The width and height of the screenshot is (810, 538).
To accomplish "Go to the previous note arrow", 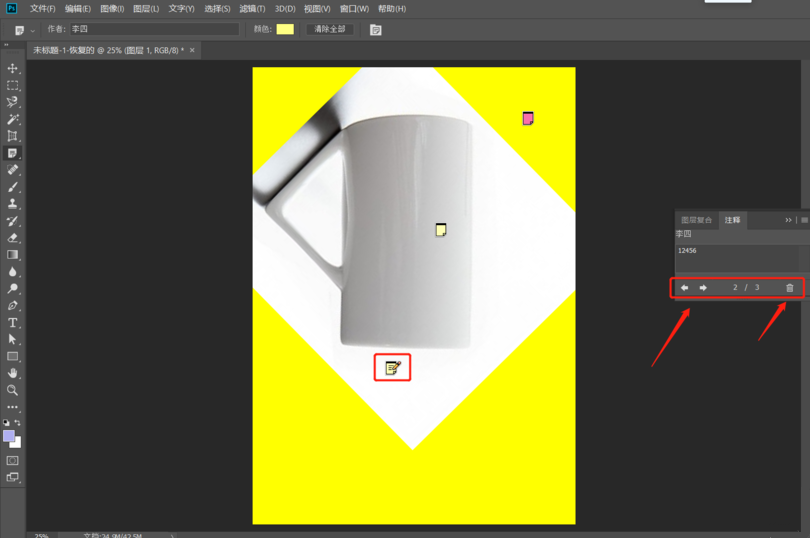I will click(x=685, y=288).
